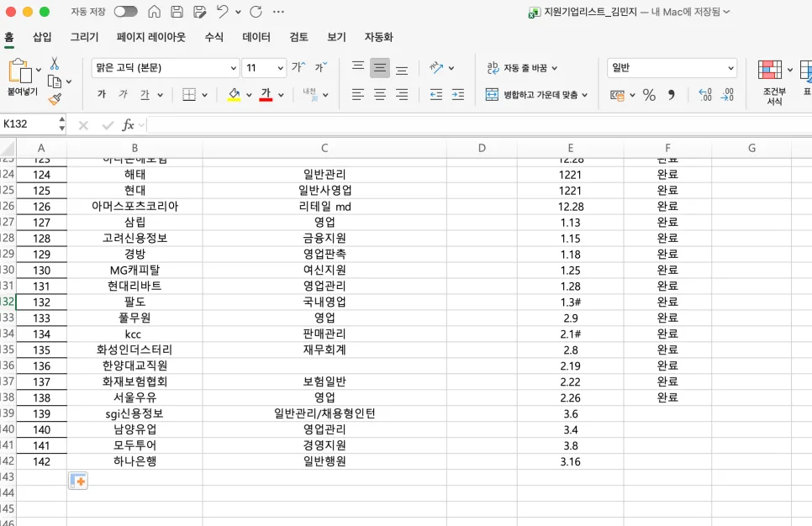Select cell containing sgi신용정보
812x526 pixels.
tap(134, 413)
